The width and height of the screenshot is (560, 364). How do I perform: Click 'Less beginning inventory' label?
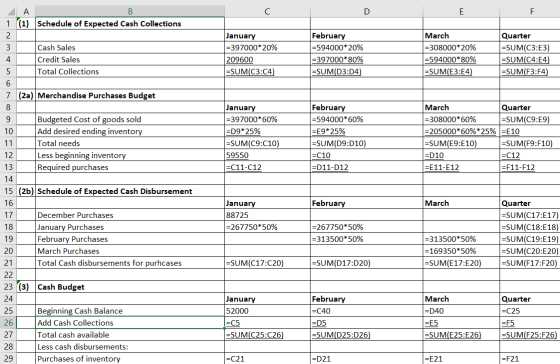(130, 155)
